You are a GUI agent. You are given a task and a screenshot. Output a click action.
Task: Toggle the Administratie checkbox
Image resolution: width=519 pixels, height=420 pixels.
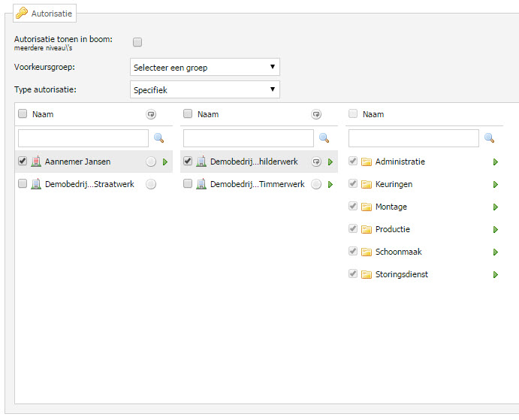353,161
